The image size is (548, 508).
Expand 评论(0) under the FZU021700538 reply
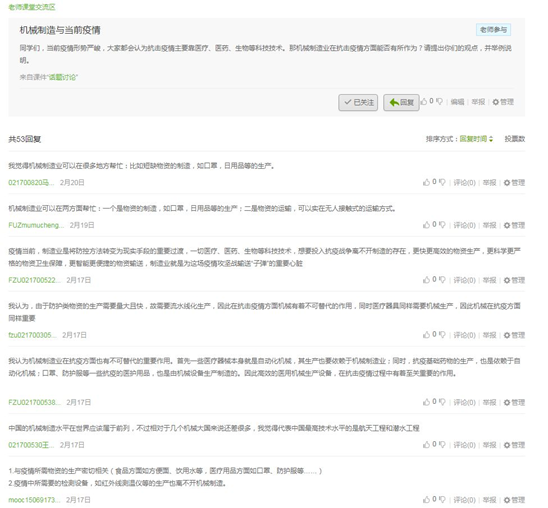point(464,402)
